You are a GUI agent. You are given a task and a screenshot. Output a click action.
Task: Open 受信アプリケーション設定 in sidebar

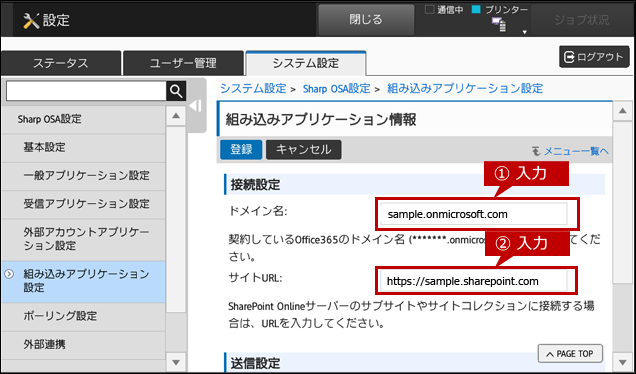point(83,204)
